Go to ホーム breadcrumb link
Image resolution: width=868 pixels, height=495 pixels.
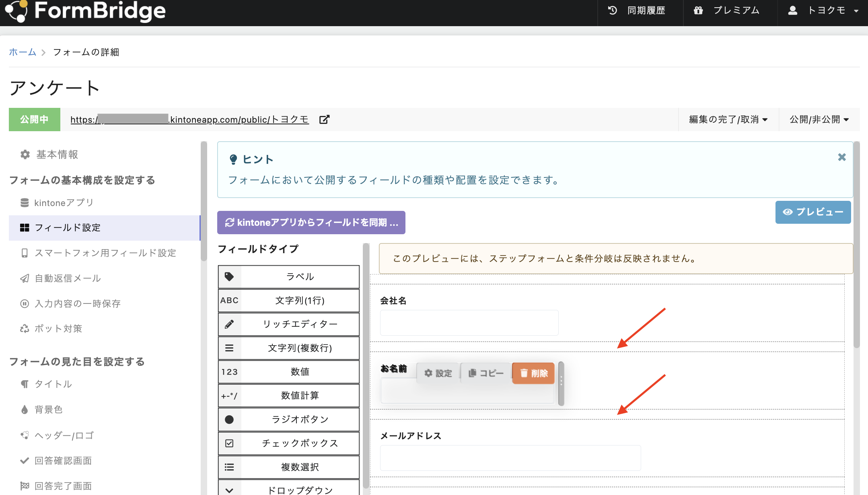23,52
